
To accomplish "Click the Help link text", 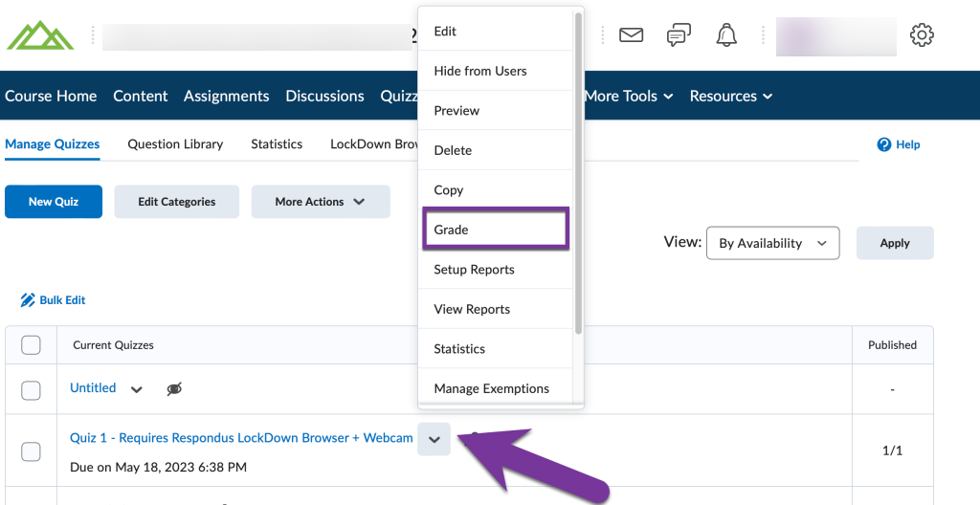I will pos(908,144).
